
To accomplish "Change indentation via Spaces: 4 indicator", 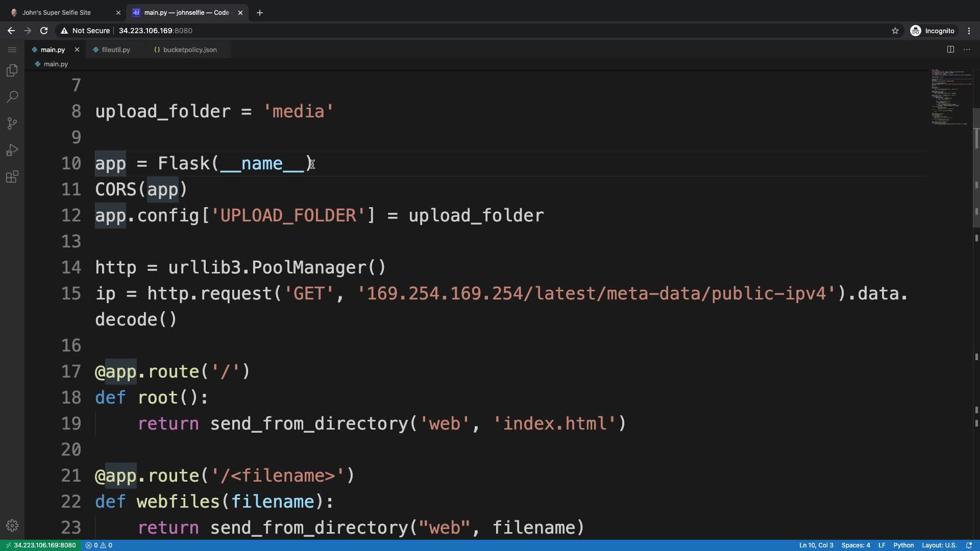I will [x=855, y=545].
